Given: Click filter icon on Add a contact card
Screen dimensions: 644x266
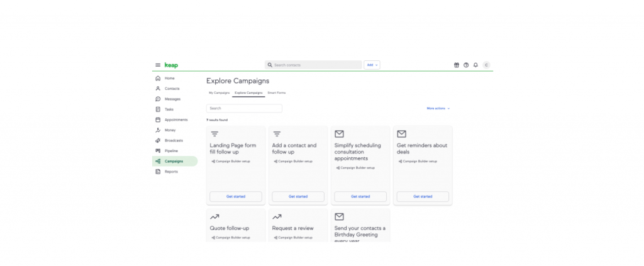Looking at the screenshot, I should tap(277, 134).
